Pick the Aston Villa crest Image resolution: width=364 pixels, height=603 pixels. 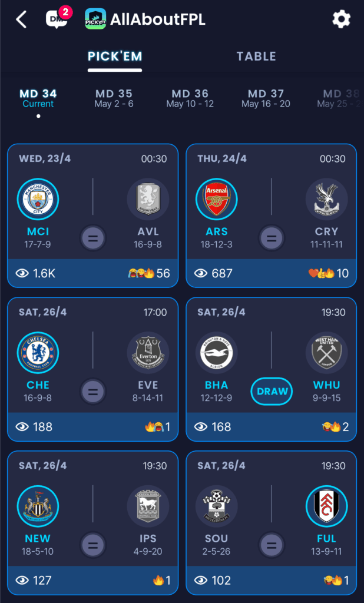148,199
